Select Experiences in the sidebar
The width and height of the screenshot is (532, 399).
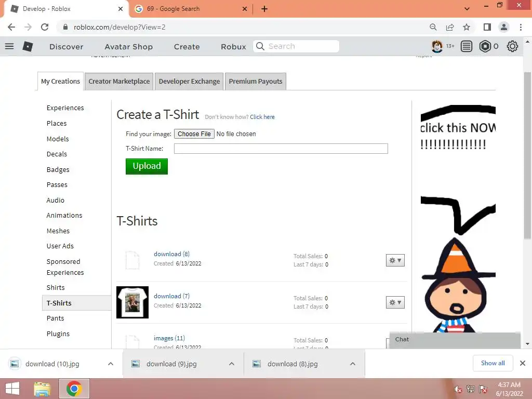coord(65,108)
